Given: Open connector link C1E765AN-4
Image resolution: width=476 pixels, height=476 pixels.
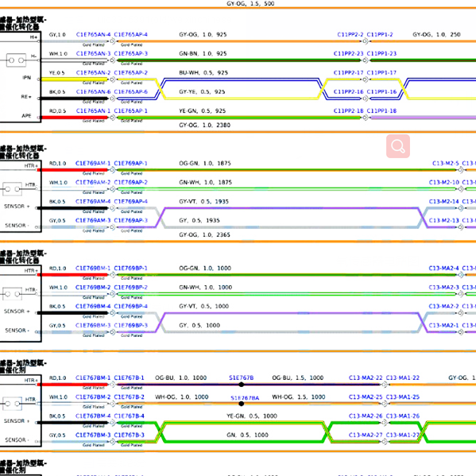Looking at the screenshot, I should 93,35.
